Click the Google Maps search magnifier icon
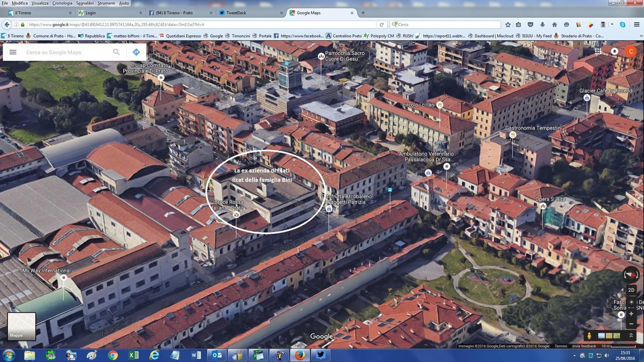This screenshot has width=644, height=362. click(116, 52)
